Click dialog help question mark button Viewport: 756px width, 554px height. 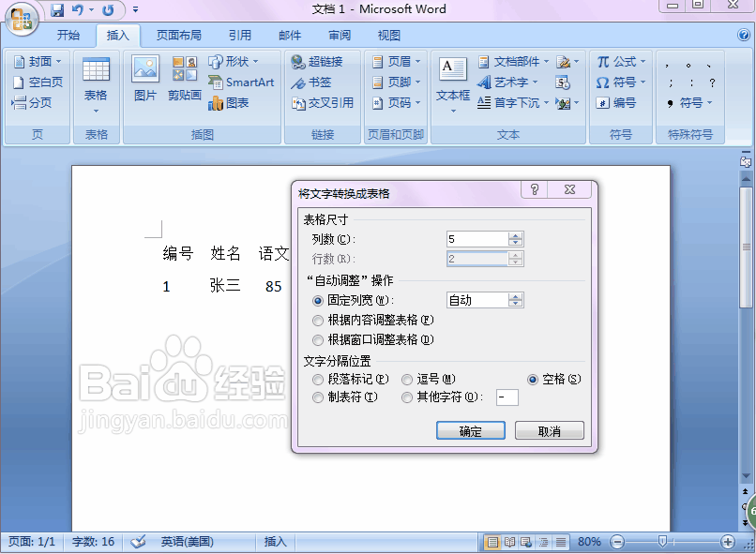pos(535,189)
